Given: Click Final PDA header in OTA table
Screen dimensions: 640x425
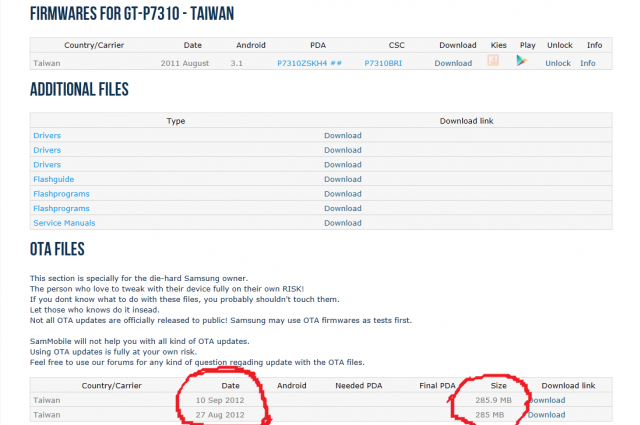Looking at the screenshot, I should click(x=437, y=385).
